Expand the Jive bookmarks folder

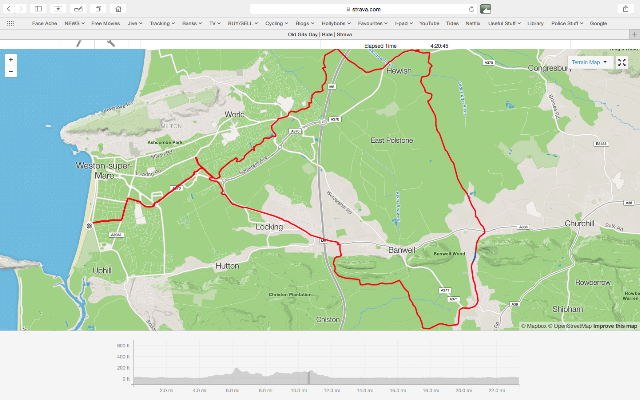[x=135, y=23]
